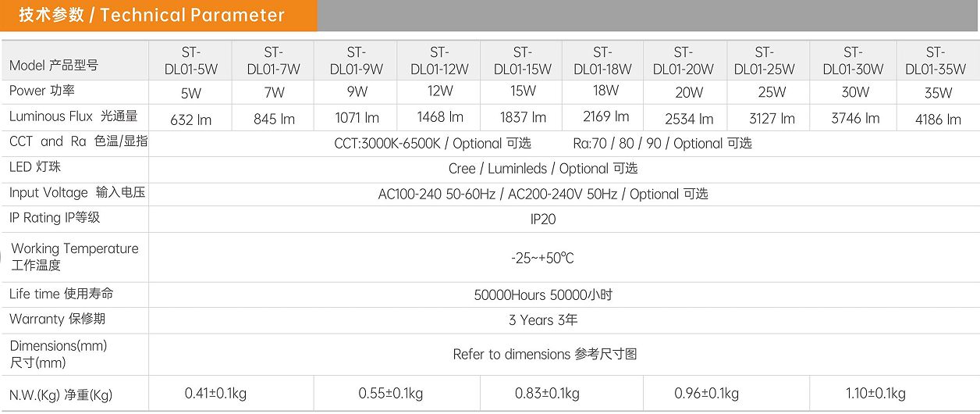Click the 25W power value
The image size is (980, 414).
tap(772, 92)
